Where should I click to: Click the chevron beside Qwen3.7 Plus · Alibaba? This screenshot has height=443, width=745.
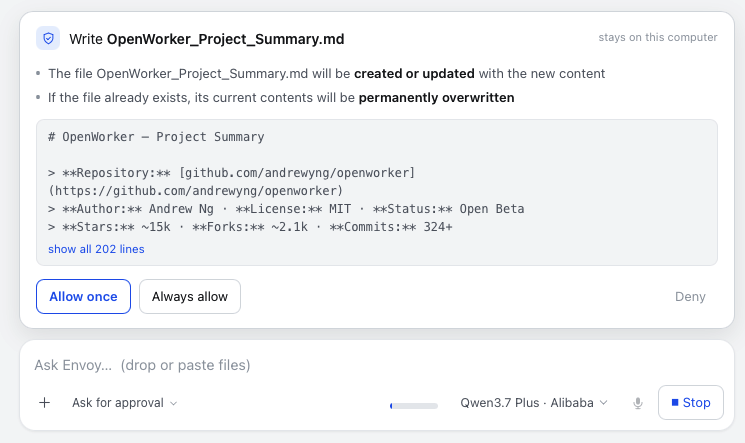[603, 403]
